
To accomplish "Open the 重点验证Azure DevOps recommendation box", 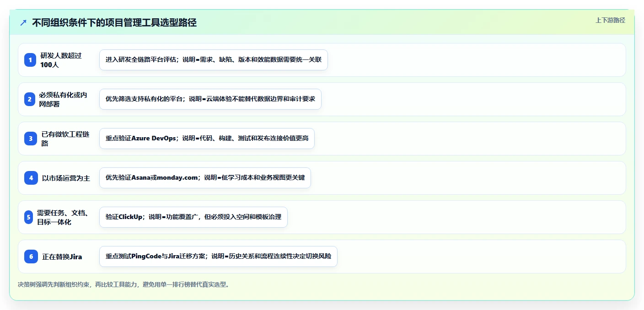I will pos(207,139).
